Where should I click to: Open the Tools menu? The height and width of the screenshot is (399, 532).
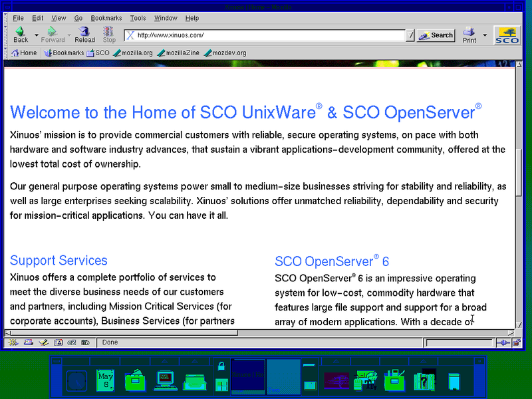coord(138,19)
